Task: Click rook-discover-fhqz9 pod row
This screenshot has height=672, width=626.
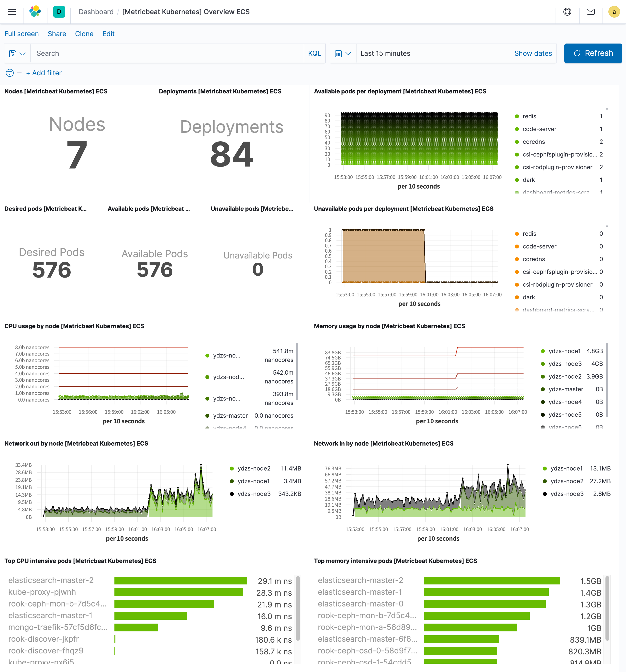Action: tap(150, 651)
